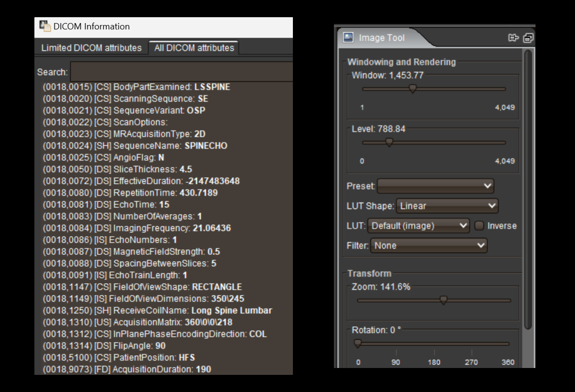Switch to Limited DICOM attributes tab
575x392 pixels.
point(91,48)
